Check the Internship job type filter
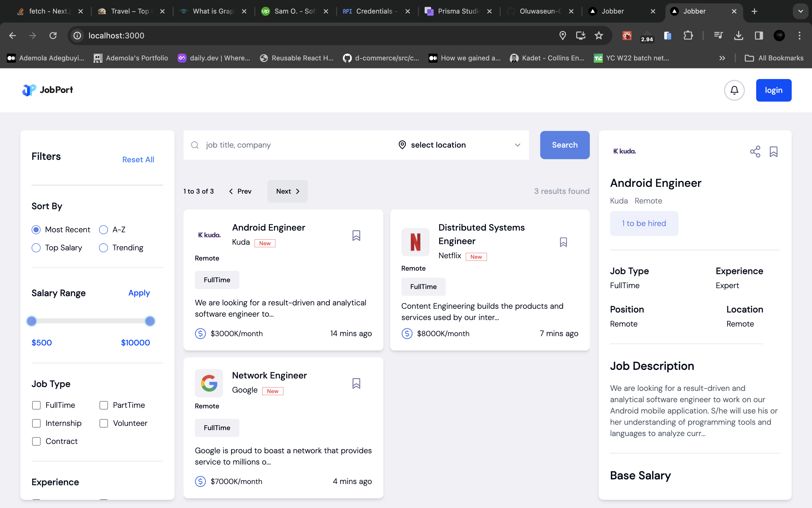 point(36,423)
